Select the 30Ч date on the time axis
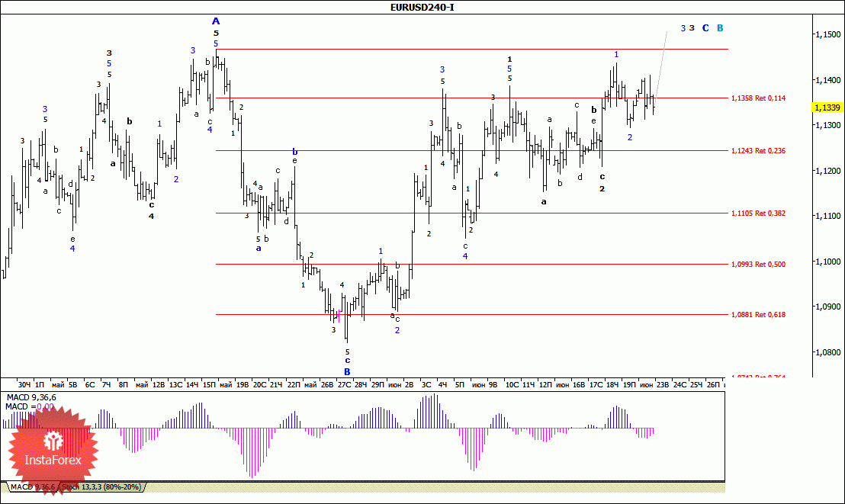 click(x=24, y=385)
